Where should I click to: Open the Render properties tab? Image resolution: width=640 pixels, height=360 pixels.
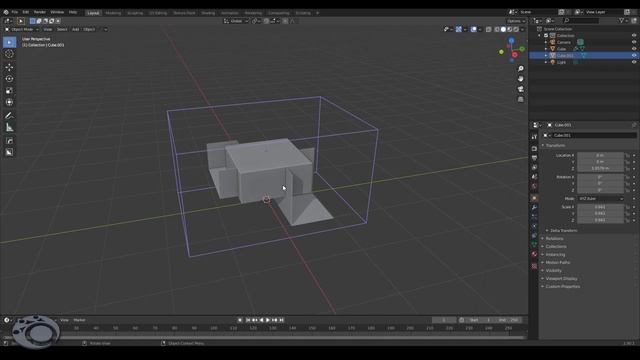tap(534, 149)
